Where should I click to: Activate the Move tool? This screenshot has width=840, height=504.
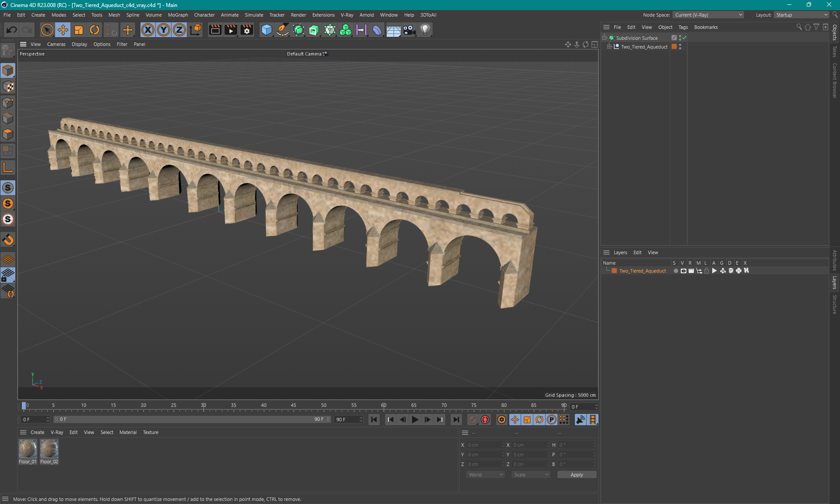(63, 30)
